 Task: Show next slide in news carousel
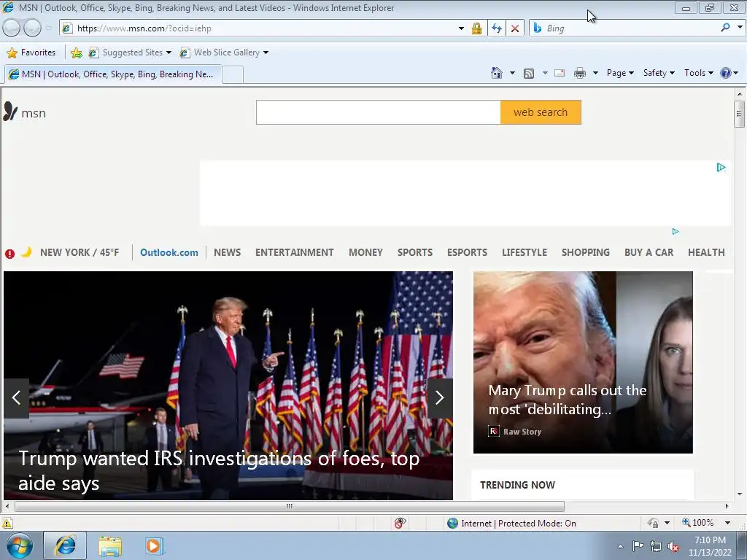pos(440,398)
